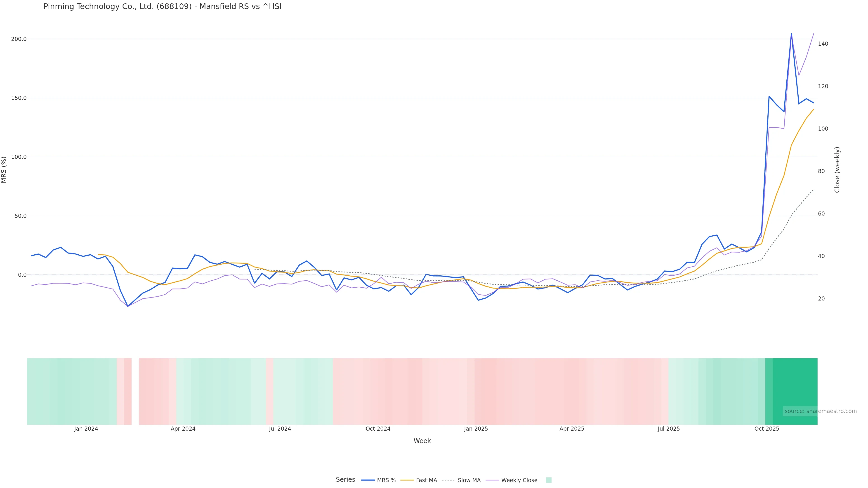
Task: Click the Jul 2024 x-axis tick label
Action: [x=280, y=429]
